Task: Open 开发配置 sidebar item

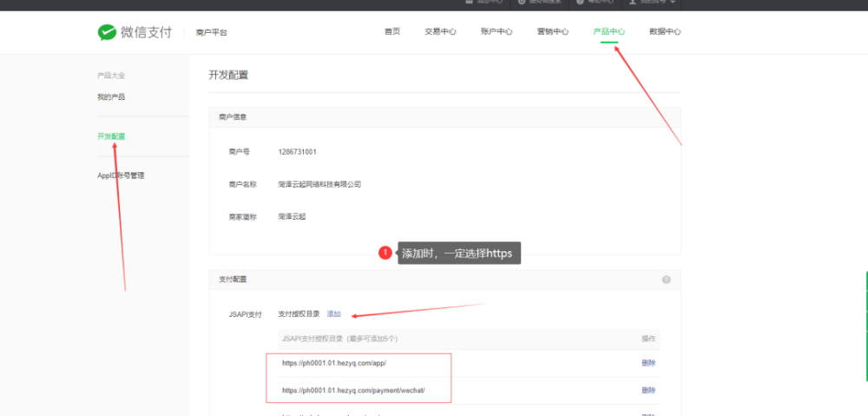Action: pos(111,136)
